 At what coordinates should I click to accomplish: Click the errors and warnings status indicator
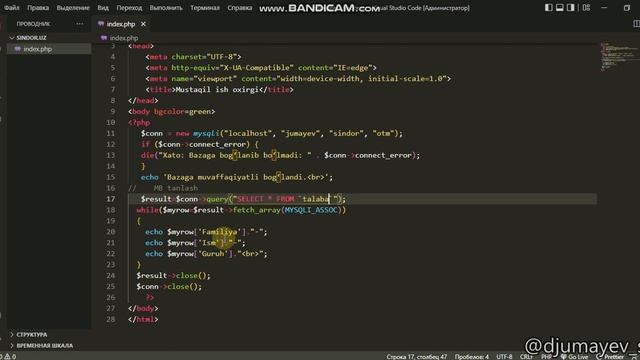tap(9, 356)
